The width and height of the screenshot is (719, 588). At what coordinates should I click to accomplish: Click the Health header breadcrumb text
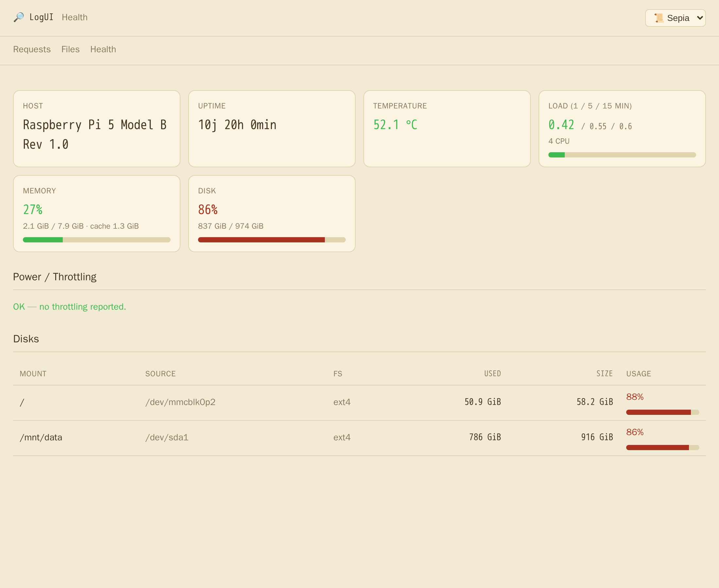tap(75, 17)
